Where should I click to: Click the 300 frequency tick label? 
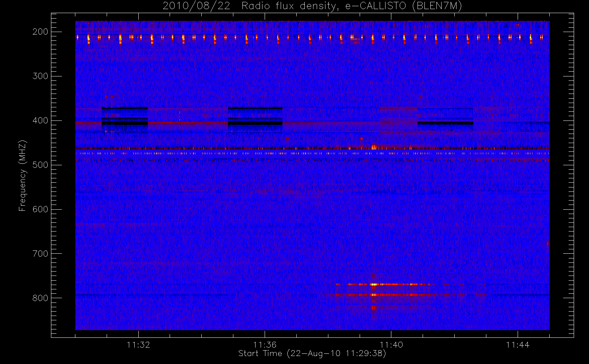[40, 76]
